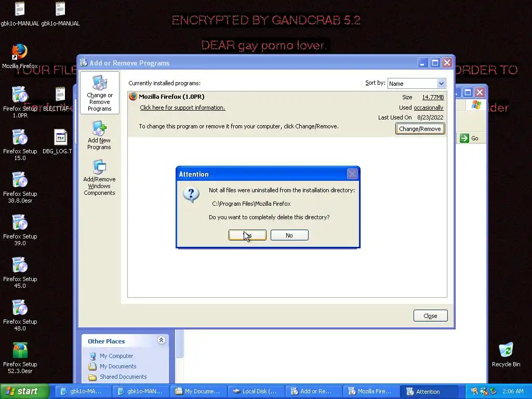This screenshot has height=399, width=532.
Task: Open Add/Remove Windows Components
Action: point(99,178)
